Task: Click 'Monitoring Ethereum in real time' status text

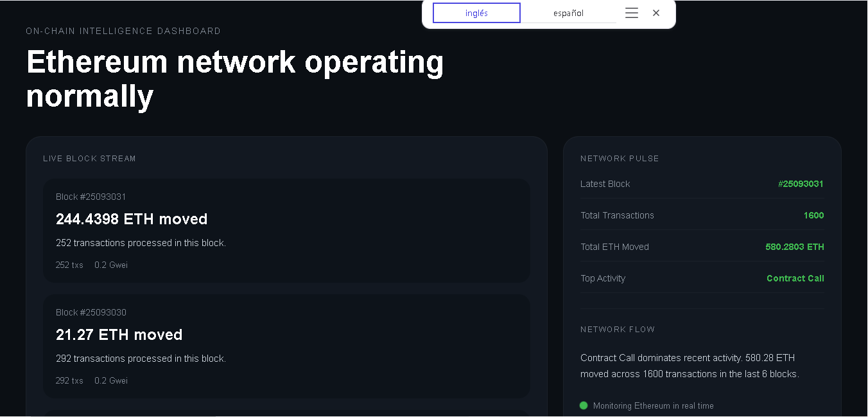Action: coord(654,406)
